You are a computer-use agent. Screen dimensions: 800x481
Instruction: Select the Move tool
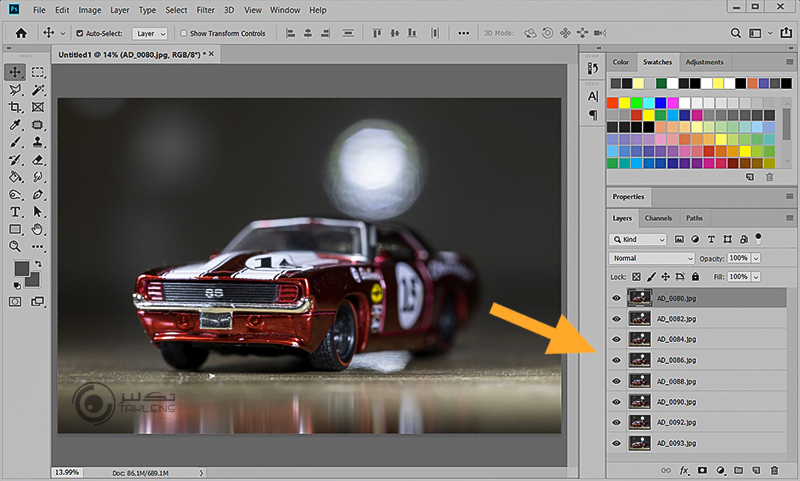[x=16, y=72]
